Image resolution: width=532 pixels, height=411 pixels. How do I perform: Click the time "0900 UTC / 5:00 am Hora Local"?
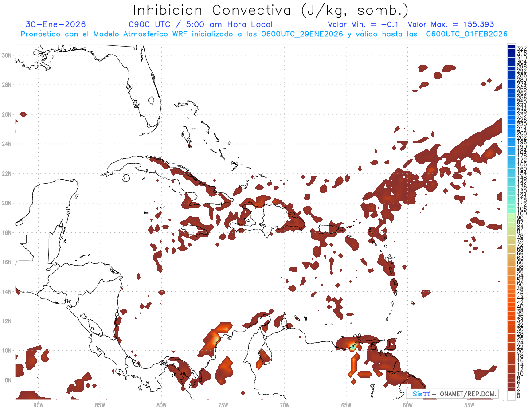point(200,24)
